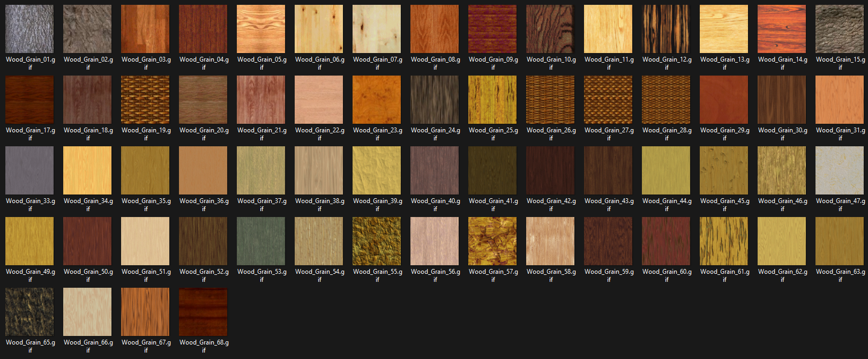
Task: Select Wood_Grain_57.gif gold chip pattern thumbnail
Action: [492, 241]
